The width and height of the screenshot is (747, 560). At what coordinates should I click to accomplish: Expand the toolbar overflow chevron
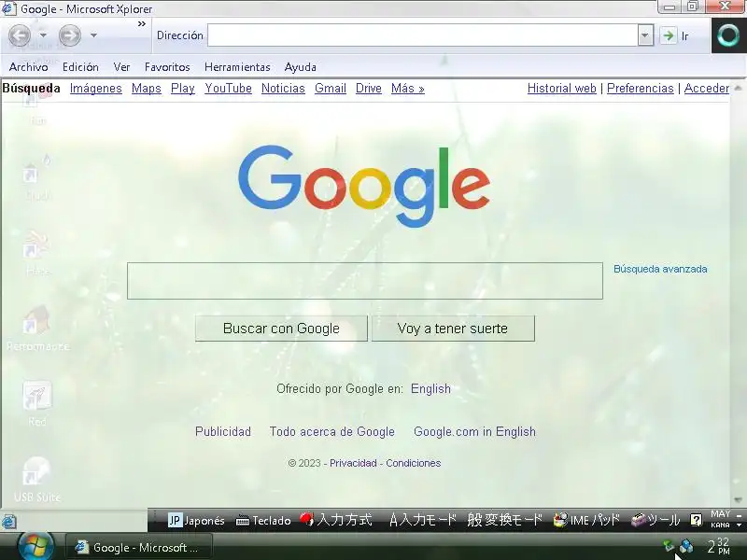coord(142,24)
